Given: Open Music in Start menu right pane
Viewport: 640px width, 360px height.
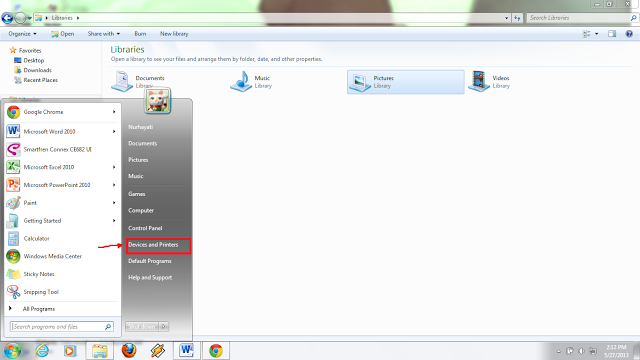Looking at the screenshot, I should pyautogui.click(x=136, y=176).
